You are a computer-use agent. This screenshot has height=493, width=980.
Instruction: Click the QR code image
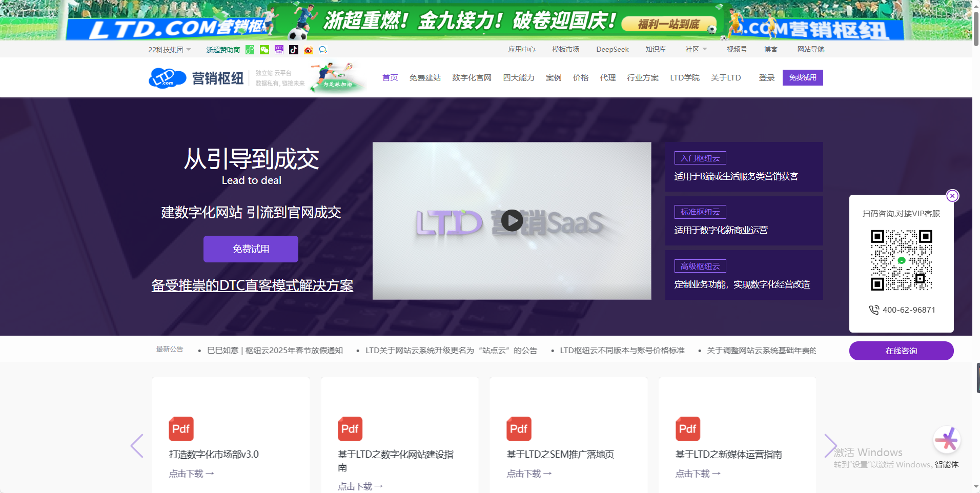coord(901,260)
